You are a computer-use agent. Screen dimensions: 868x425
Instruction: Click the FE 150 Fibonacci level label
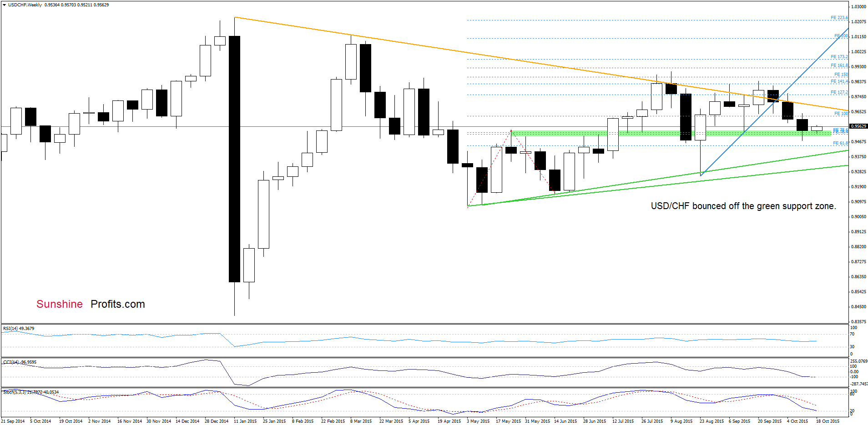click(841, 75)
